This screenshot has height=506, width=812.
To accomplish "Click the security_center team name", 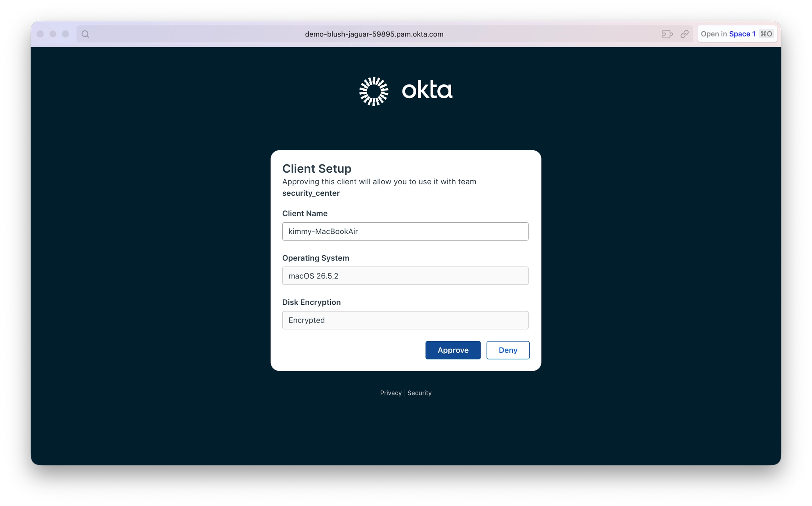I will pos(311,193).
